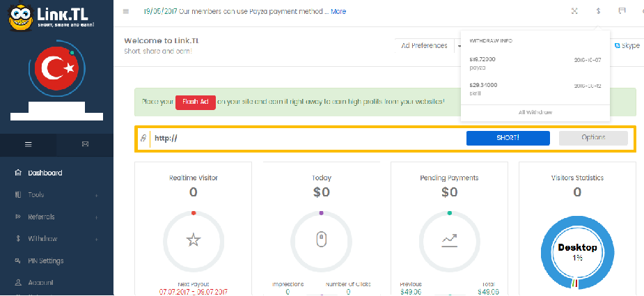
Task: Open the Ad Preferences dropdown arrow
Action: tap(457, 46)
